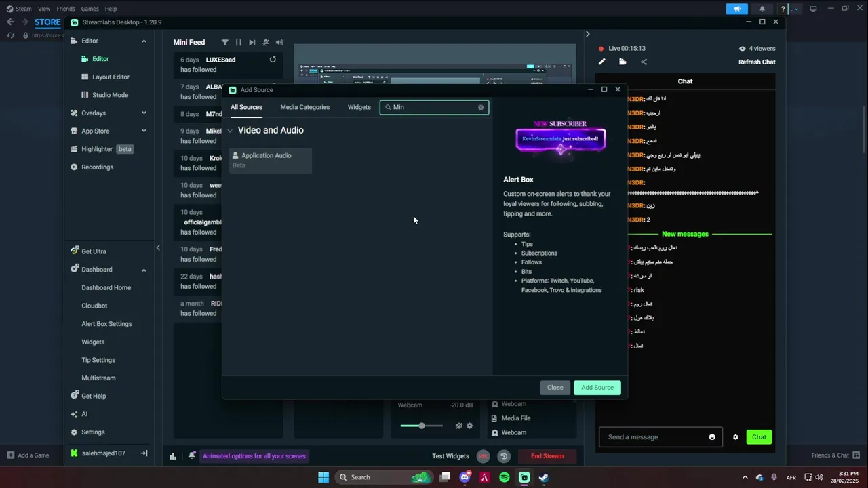Screen dimensions: 868x488
Task: Open the Widgets tab in Add Source
Action: click(359, 107)
